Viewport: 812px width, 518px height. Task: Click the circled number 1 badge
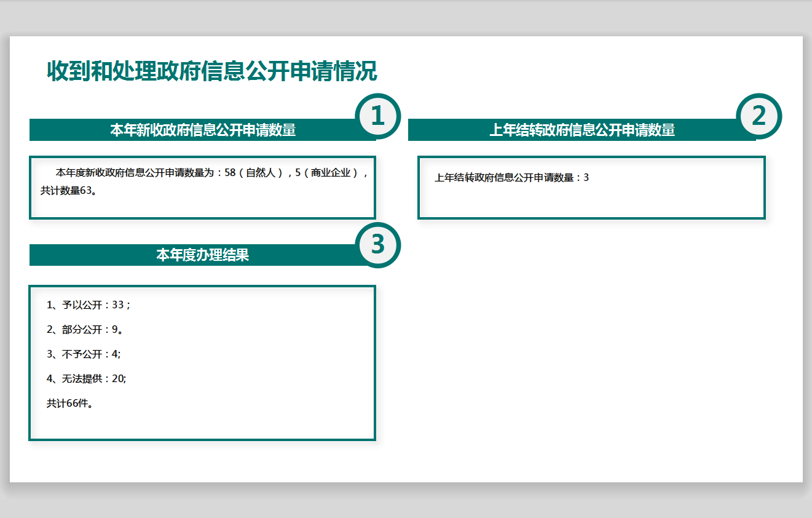click(378, 116)
